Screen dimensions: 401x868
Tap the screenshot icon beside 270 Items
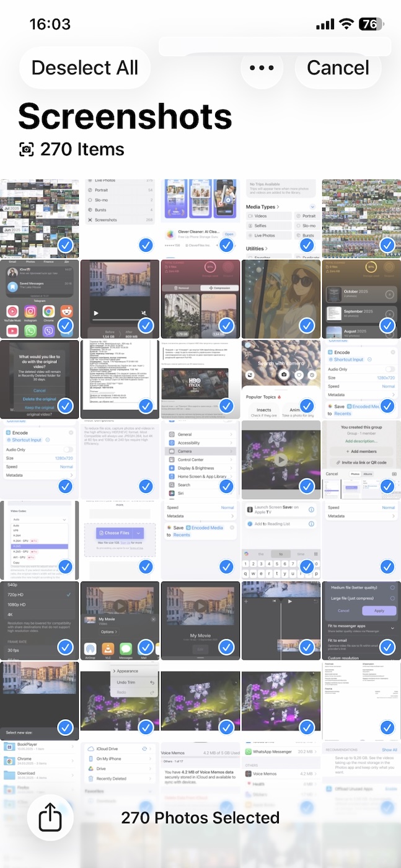(26, 149)
